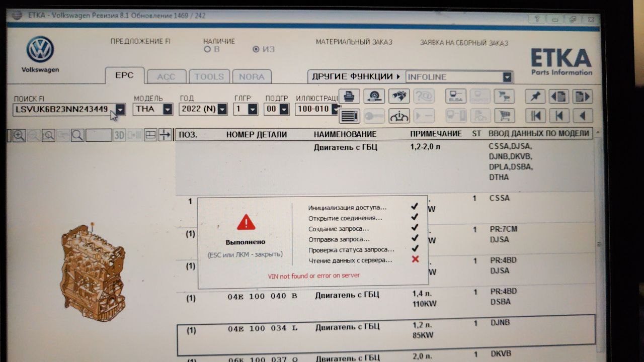Select part number 06K 100 037 Q
The width and height of the screenshot is (644, 362).
click(x=262, y=359)
